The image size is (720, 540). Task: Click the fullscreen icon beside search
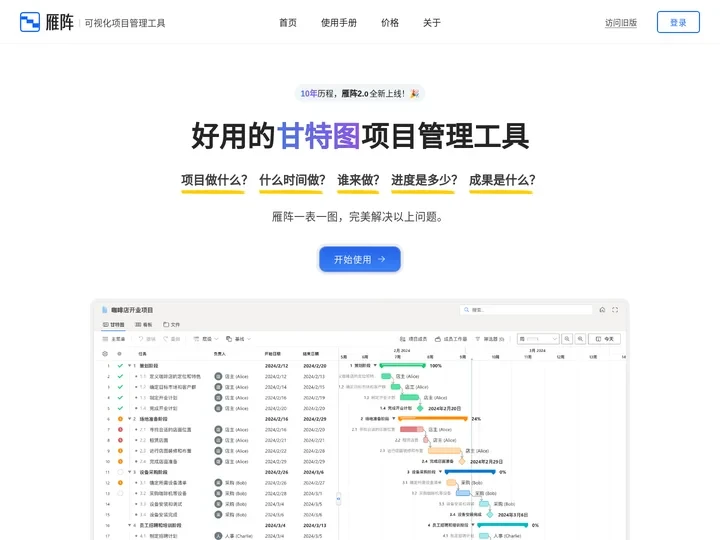[615, 310]
